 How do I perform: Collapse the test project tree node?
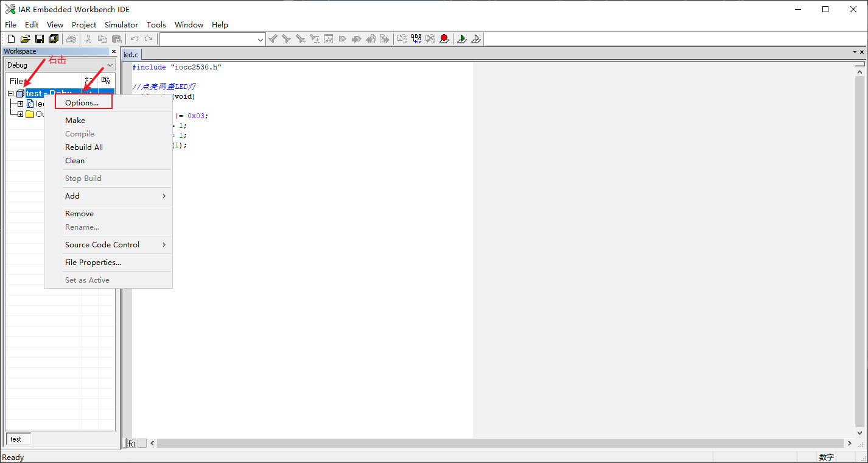[x=11, y=94]
